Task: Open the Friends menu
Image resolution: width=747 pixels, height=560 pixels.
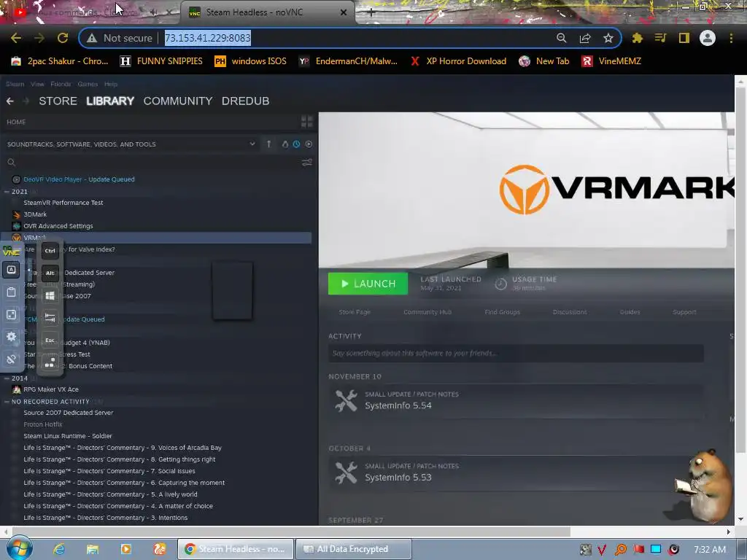Action: pos(61,84)
